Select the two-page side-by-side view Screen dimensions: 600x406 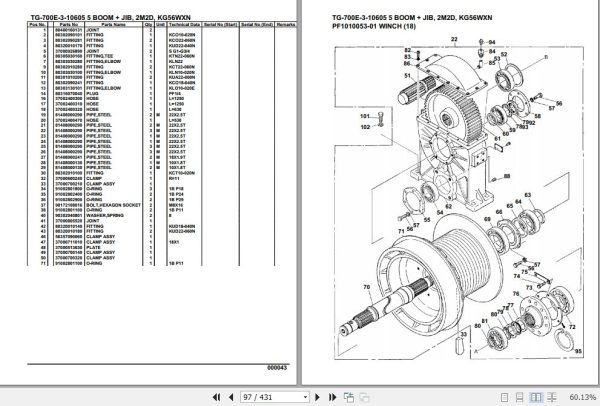[x=536, y=397]
